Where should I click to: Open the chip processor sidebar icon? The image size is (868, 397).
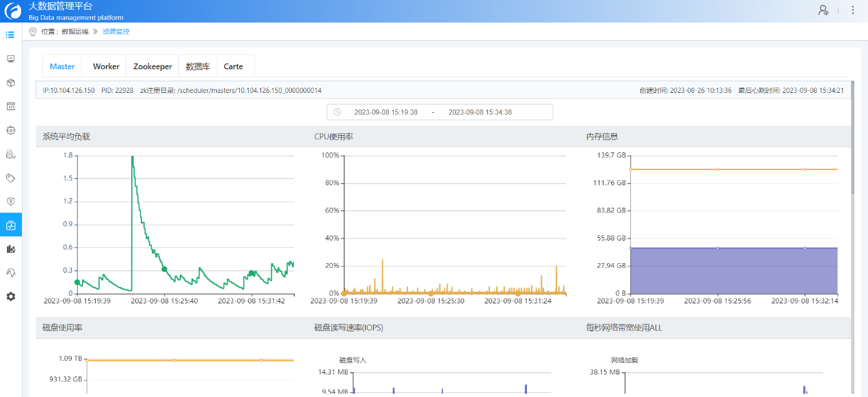10,130
